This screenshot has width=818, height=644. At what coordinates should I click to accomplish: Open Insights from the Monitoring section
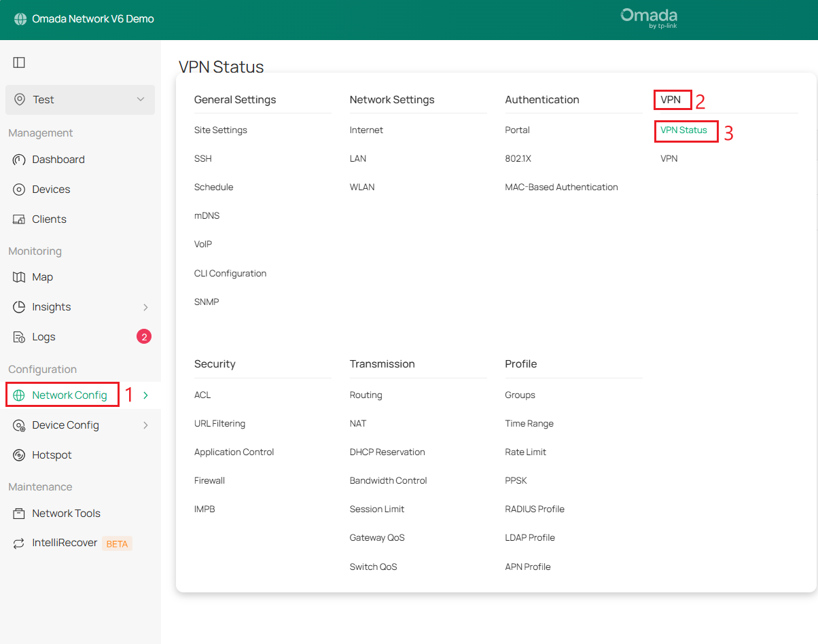(x=50, y=306)
